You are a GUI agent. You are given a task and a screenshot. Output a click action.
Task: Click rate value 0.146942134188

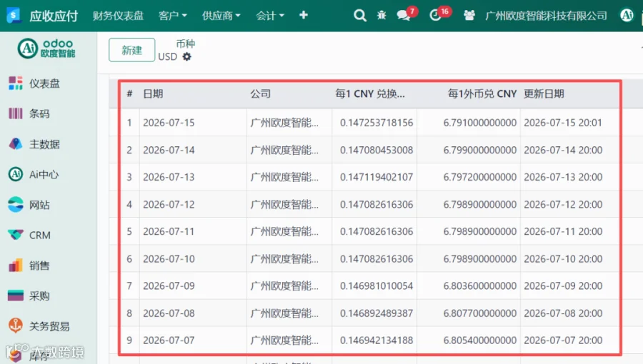377,340
